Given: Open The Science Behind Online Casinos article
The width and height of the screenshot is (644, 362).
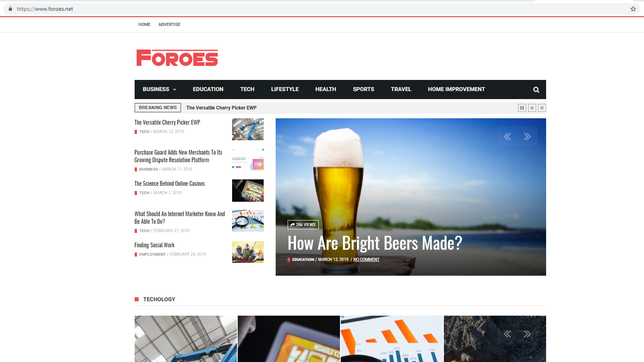Looking at the screenshot, I should [169, 183].
